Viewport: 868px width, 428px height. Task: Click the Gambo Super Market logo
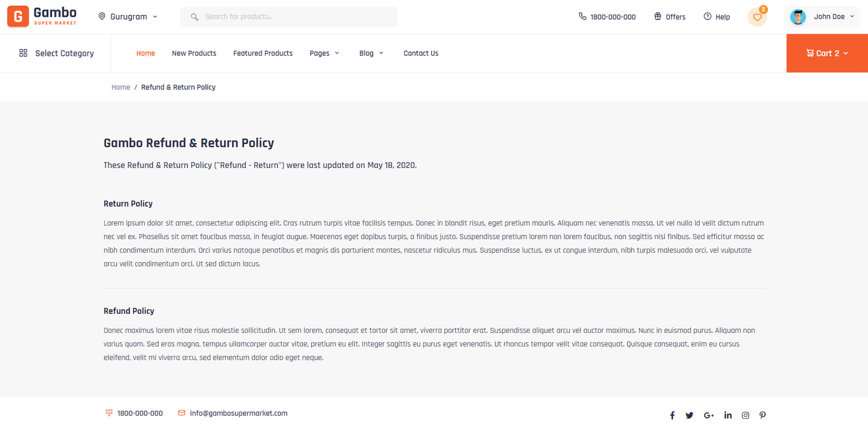[x=42, y=16]
